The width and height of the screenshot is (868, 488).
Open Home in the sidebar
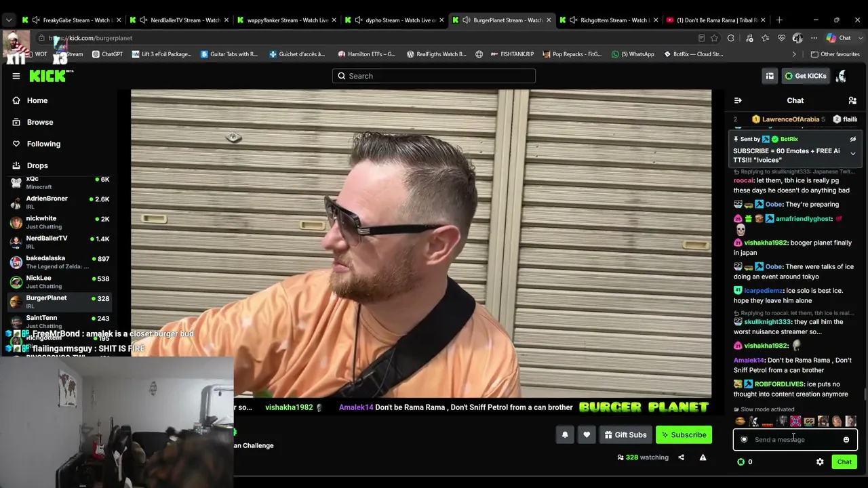(x=37, y=100)
